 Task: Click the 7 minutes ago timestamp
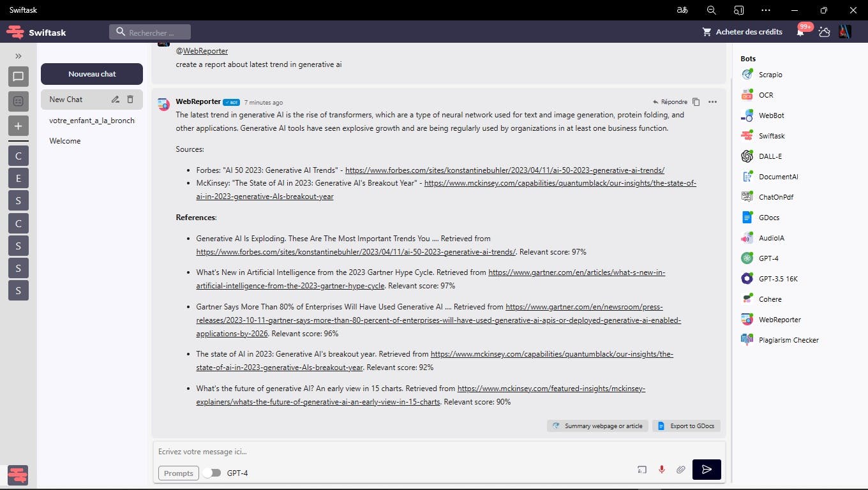[264, 102]
